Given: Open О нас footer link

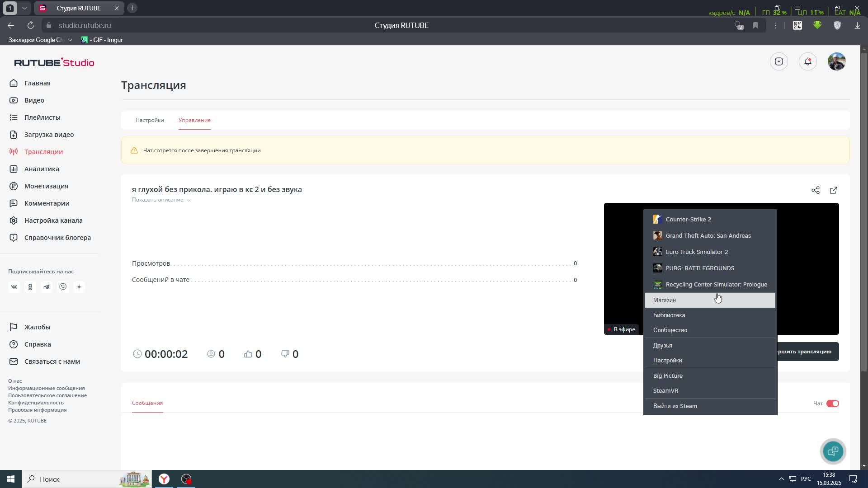Looking at the screenshot, I should [15, 381].
